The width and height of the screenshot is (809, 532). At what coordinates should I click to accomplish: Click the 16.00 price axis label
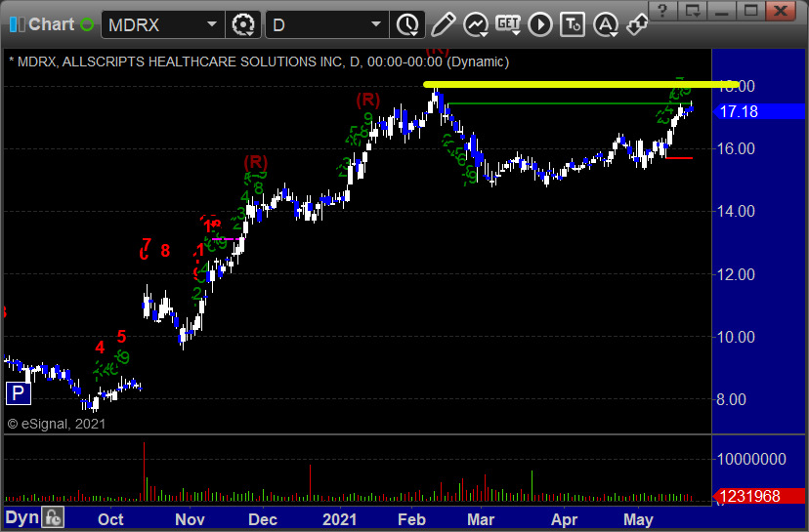pos(737,149)
